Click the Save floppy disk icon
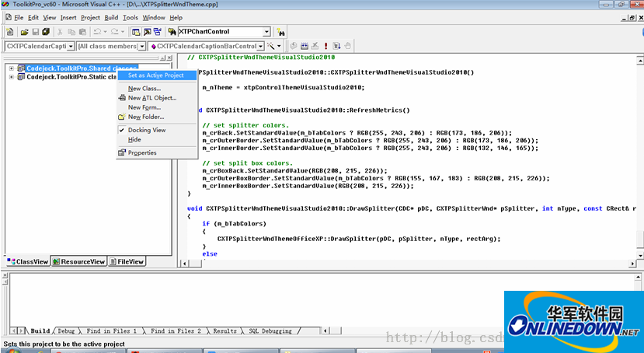The height and width of the screenshot is (353, 644). tap(35, 32)
